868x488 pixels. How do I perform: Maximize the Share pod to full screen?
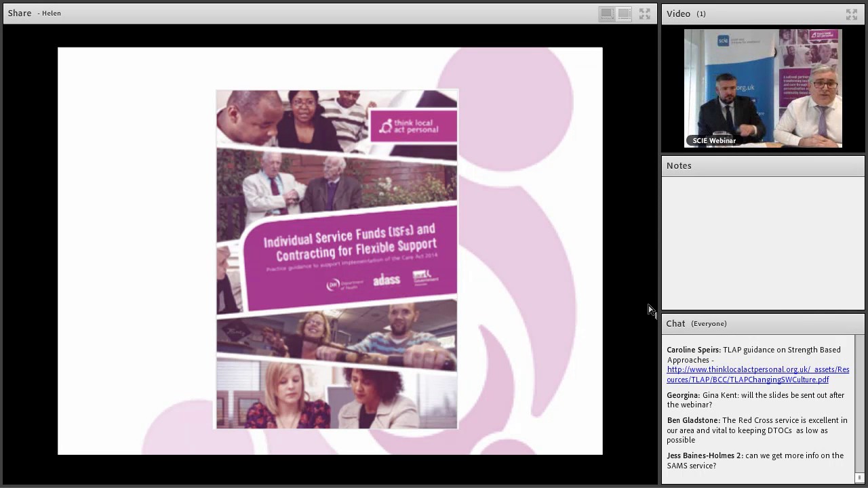click(x=644, y=14)
